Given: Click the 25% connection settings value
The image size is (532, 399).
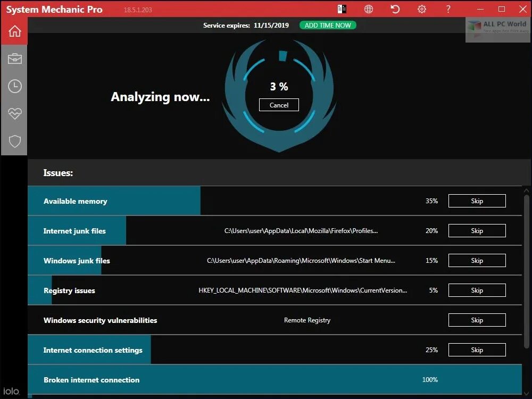Looking at the screenshot, I should coord(431,350).
